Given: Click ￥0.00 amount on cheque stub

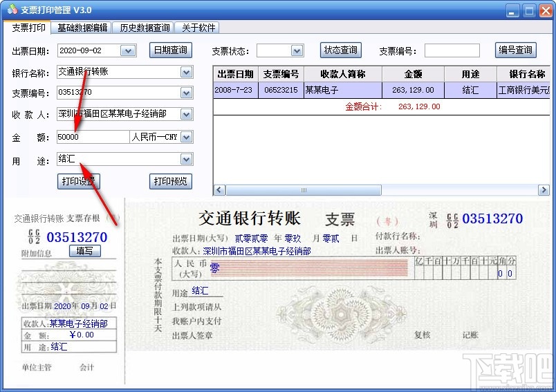Looking at the screenshot, I should [x=82, y=335].
